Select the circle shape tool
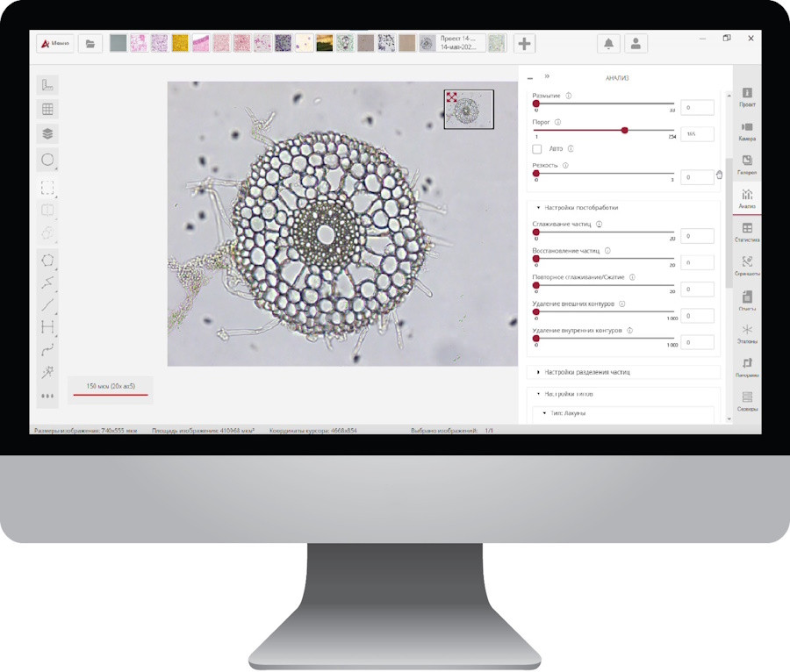790x672 pixels. tap(47, 160)
